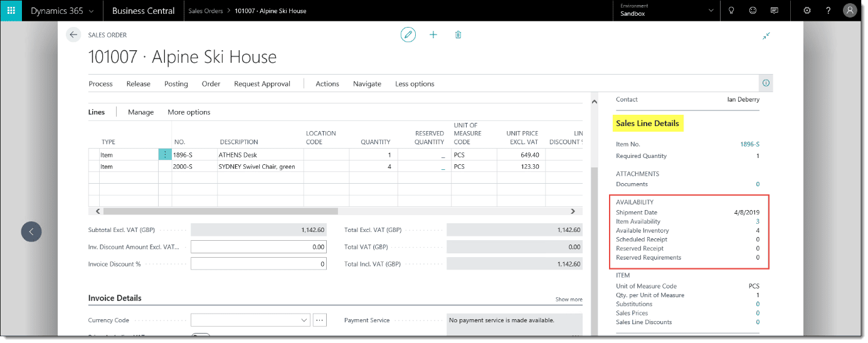Expand the Dynamics 365 dropdown
This screenshot has width=868, height=343.
[63, 11]
